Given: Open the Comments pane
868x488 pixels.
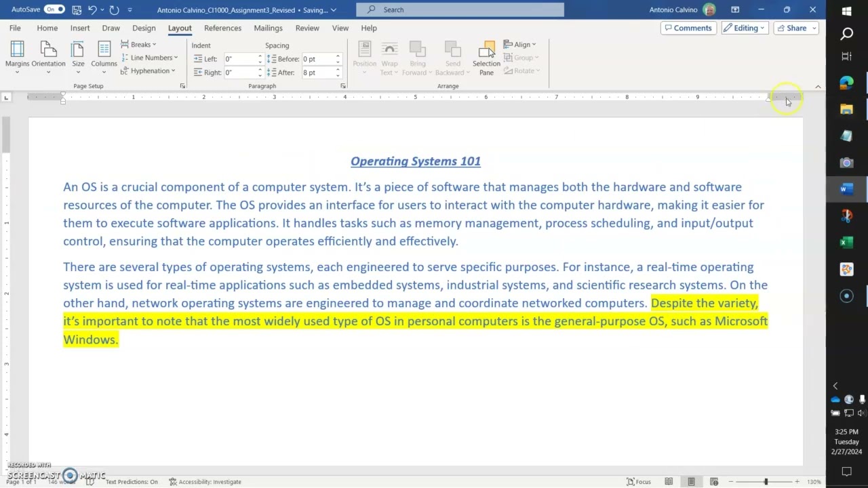Looking at the screenshot, I should 688,28.
